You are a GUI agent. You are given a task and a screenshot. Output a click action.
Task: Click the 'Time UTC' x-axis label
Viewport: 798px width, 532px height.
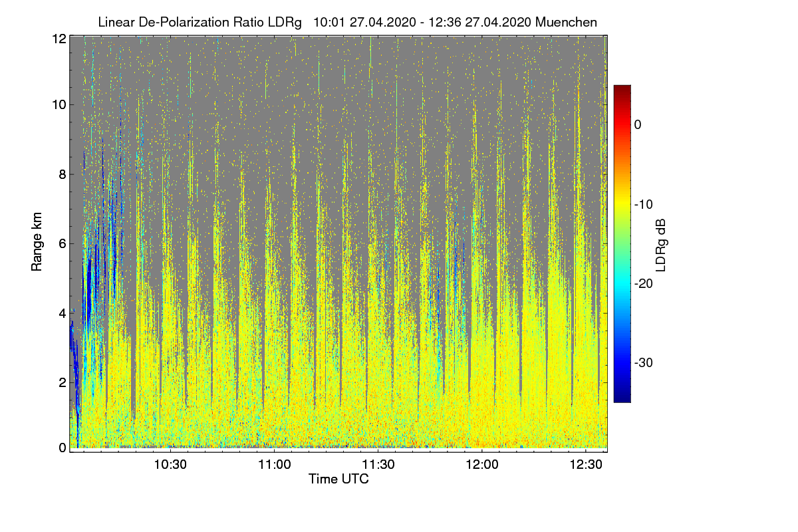[x=338, y=479]
